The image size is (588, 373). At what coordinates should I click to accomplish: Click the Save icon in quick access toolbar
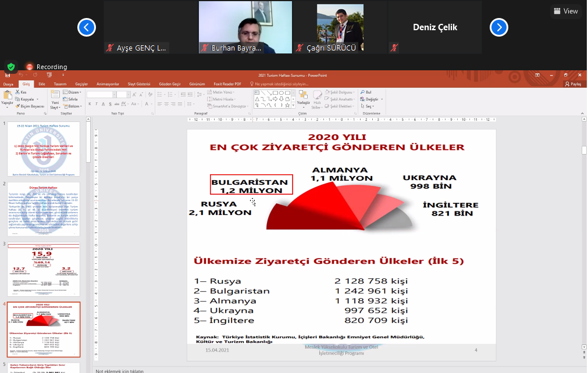(8, 76)
